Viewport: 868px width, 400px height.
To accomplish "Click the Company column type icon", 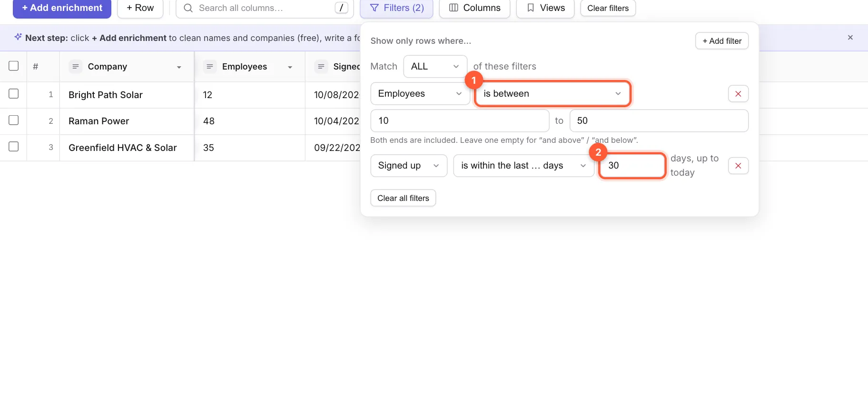I will click(76, 67).
